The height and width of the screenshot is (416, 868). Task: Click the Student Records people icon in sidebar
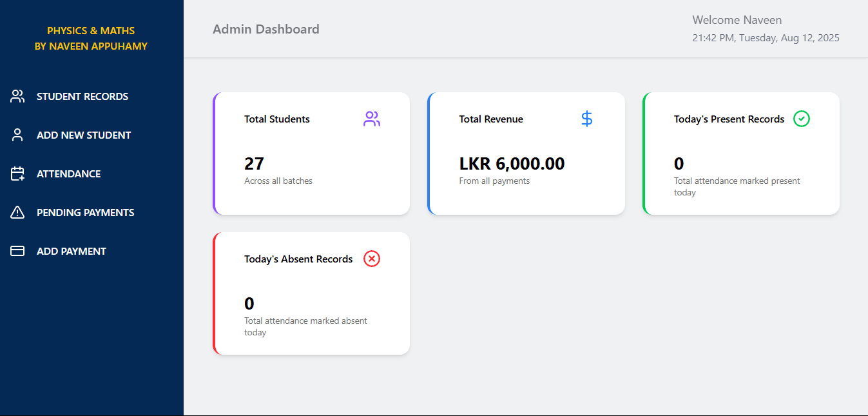[17, 96]
